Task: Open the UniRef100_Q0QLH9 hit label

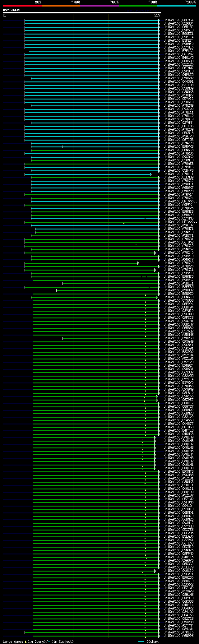Action: 178,438
